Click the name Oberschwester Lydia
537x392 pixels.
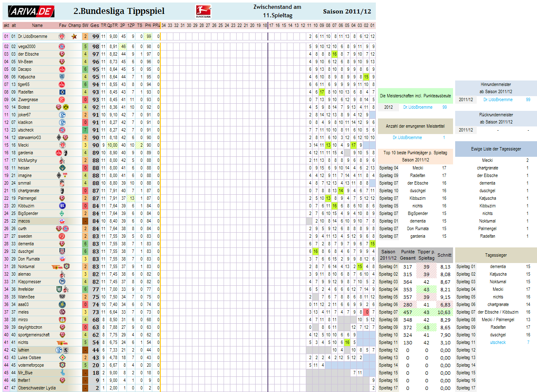(x=37, y=388)
